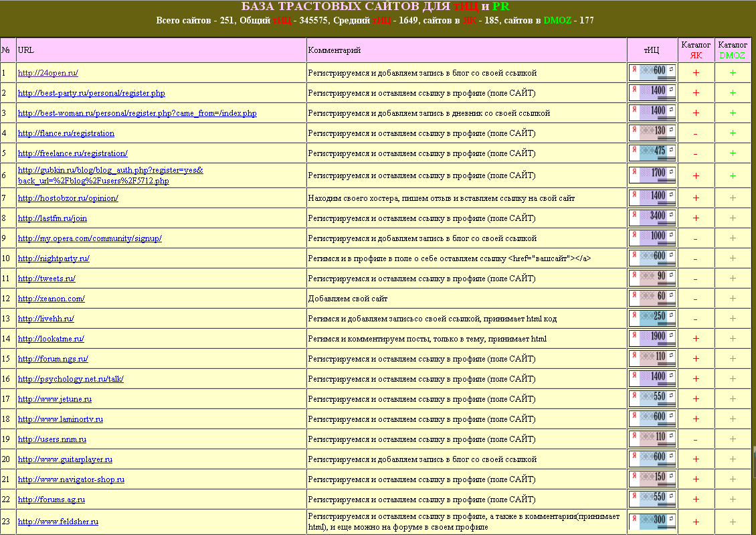
Task: Click the 'Находим своего хостера' comment text
Action: [441, 198]
